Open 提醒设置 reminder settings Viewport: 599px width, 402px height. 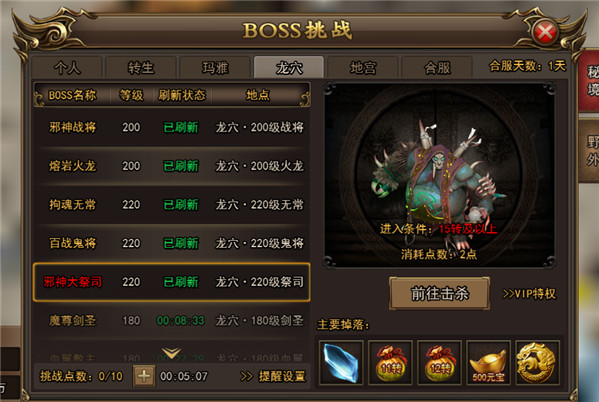point(273,376)
